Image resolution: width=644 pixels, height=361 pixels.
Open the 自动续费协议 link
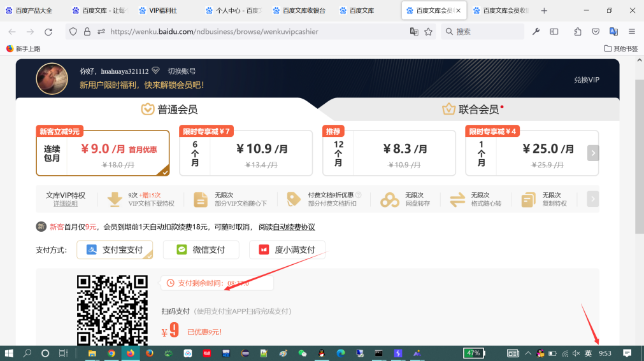click(294, 227)
